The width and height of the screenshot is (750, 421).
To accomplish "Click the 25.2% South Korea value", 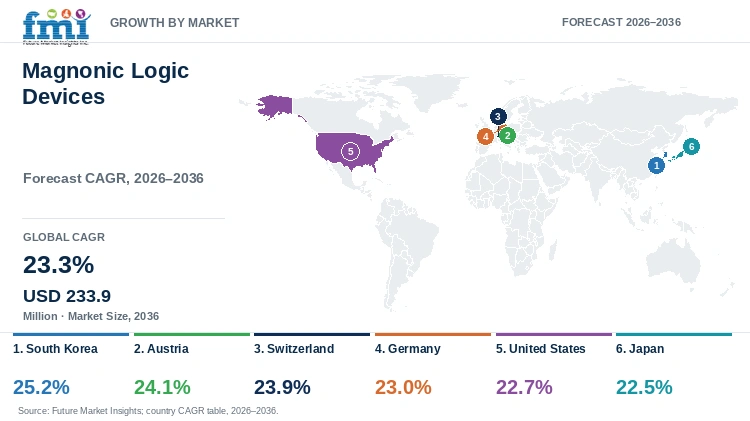I will (x=41, y=387).
